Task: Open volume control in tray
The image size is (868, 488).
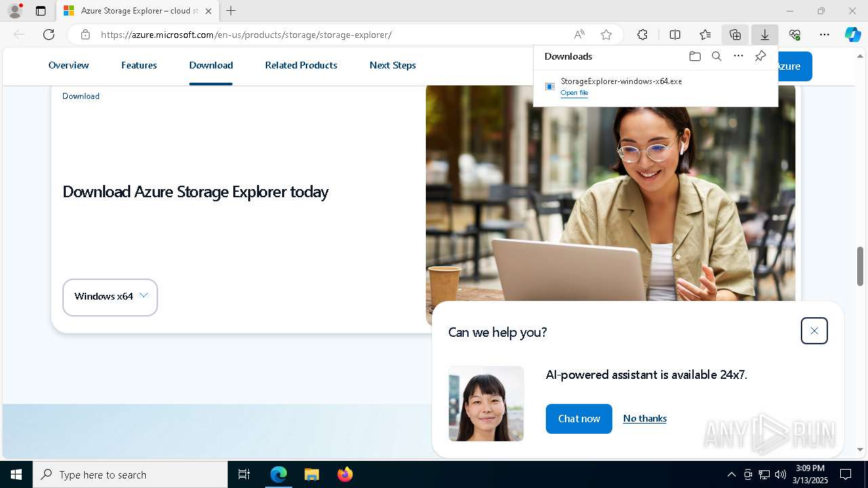Action: [x=781, y=474]
